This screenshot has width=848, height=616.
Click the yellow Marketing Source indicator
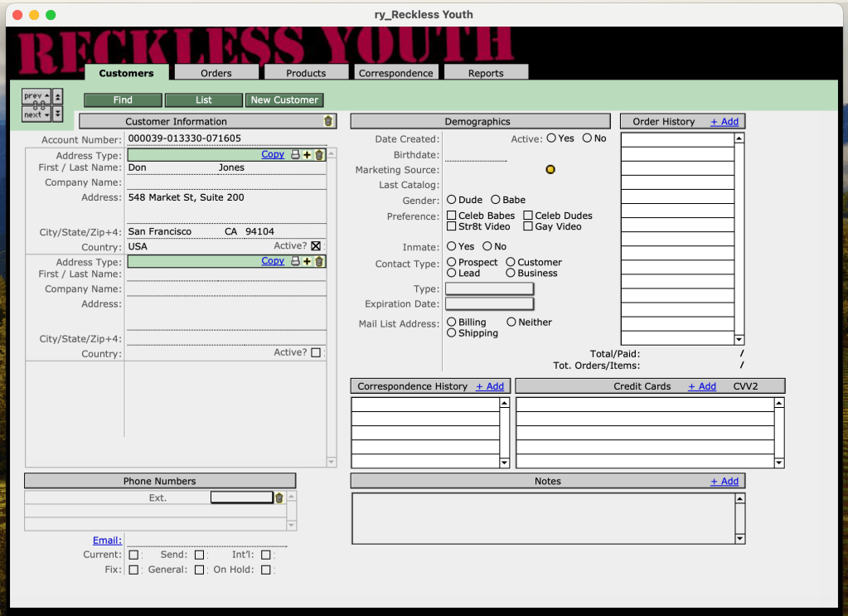click(x=550, y=168)
